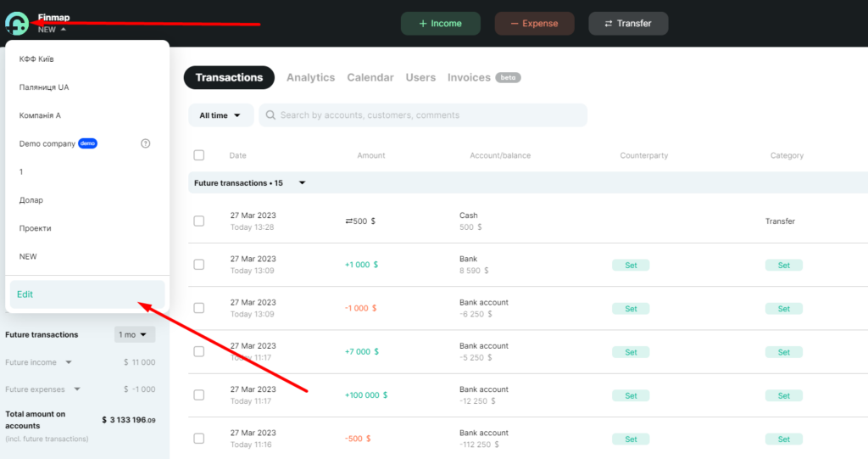The height and width of the screenshot is (459, 868).
Task: Click the Finmap logo icon
Action: pos(17,23)
